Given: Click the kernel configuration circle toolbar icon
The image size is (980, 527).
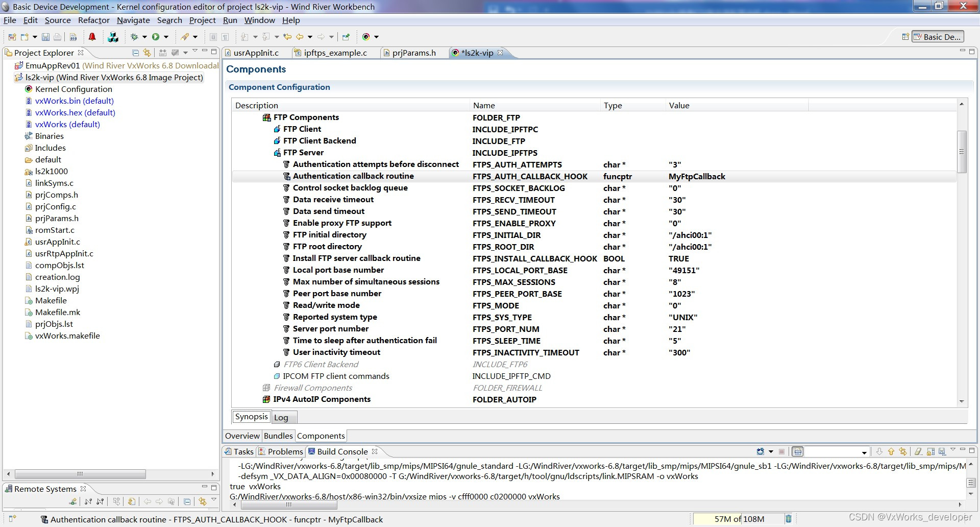Looking at the screenshot, I should pyautogui.click(x=366, y=37).
